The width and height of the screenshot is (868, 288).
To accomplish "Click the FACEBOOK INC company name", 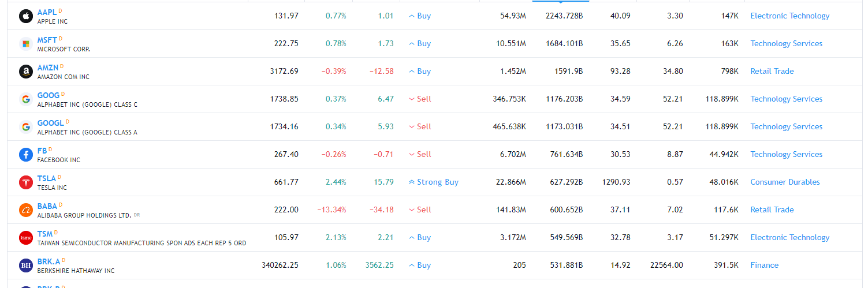I will pyautogui.click(x=59, y=160).
